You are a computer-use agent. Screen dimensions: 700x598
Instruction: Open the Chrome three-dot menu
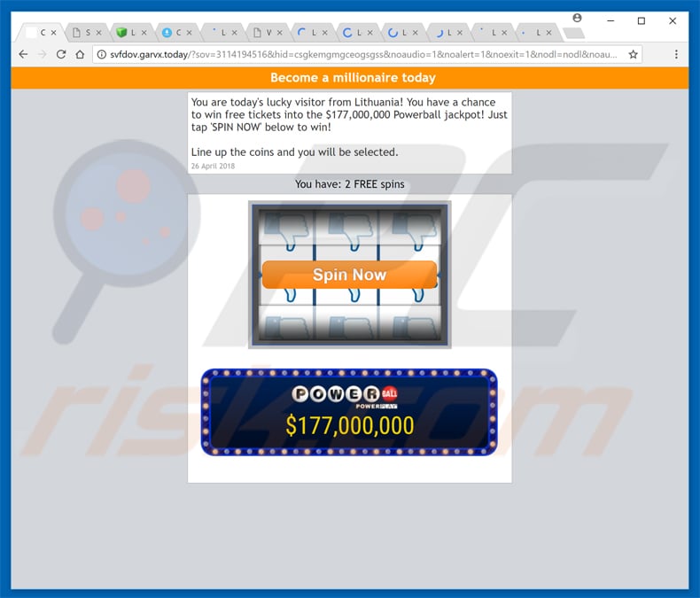click(676, 54)
